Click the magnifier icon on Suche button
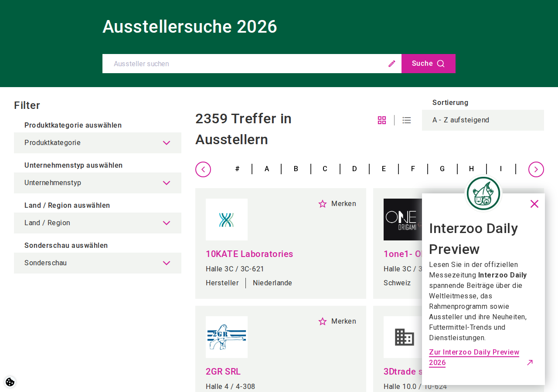 441,63
